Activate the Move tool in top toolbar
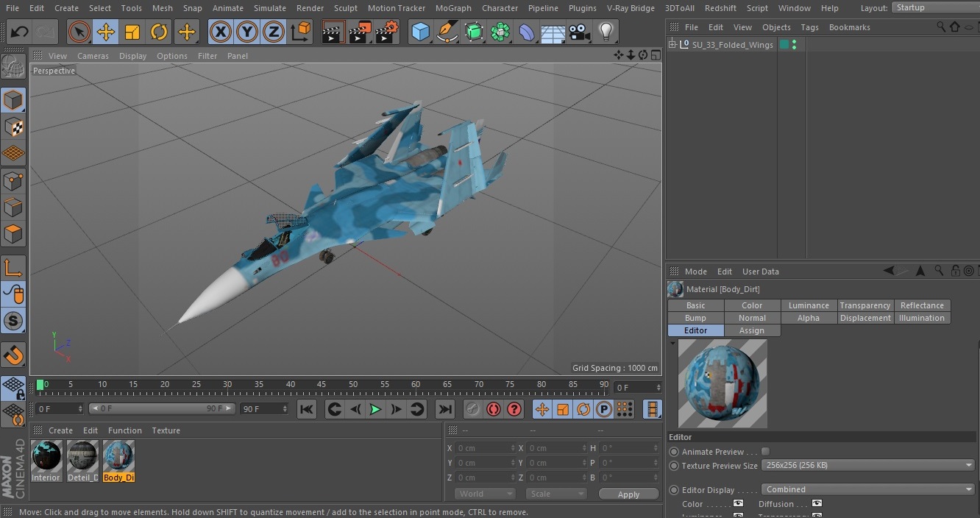 (x=106, y=32)
